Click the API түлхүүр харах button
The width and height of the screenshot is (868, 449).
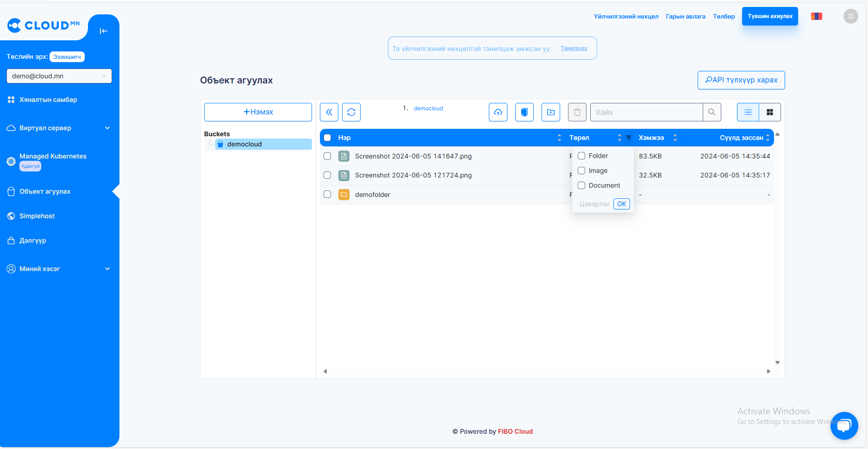[x=741, y=80]
